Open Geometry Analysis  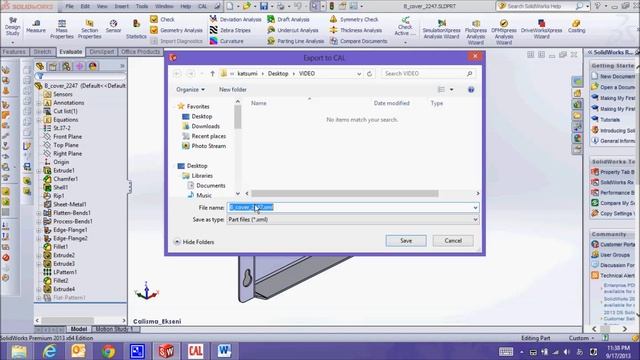point(176,30)
